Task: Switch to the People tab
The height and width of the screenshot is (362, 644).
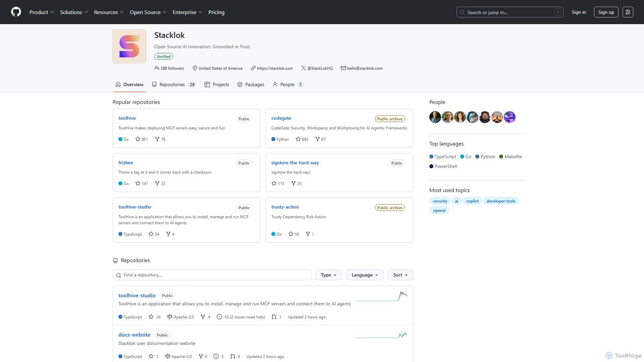Action: (288, 84)
